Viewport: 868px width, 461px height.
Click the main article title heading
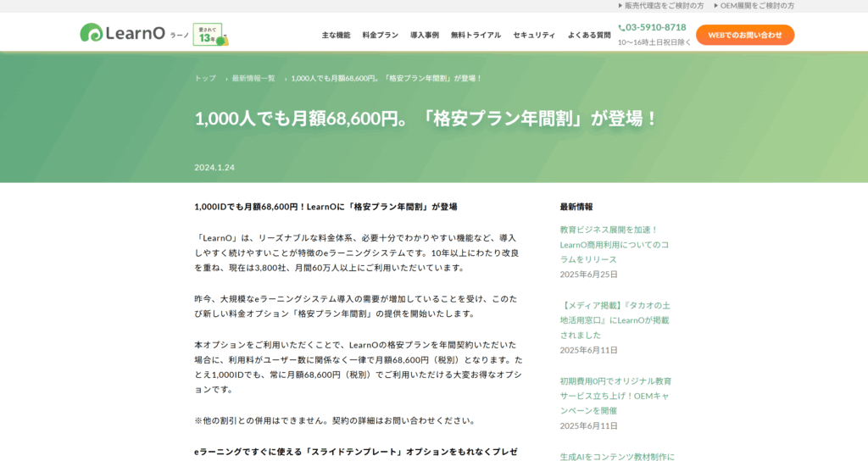(x=426, y=119)
